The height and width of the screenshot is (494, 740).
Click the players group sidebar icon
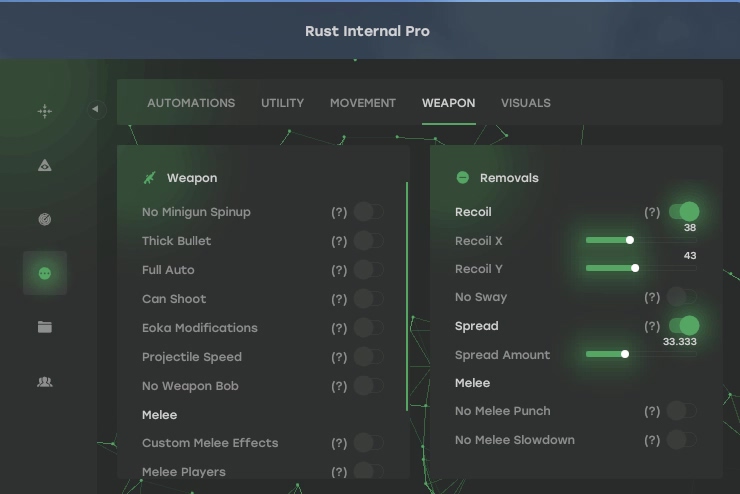45,381
